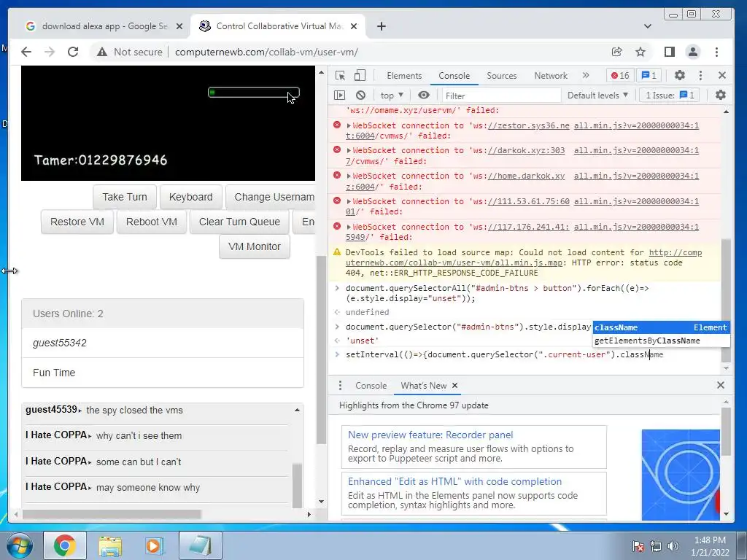Pick className autocomplete suggestion
747x560 pixels.
[x=661, y=327]
